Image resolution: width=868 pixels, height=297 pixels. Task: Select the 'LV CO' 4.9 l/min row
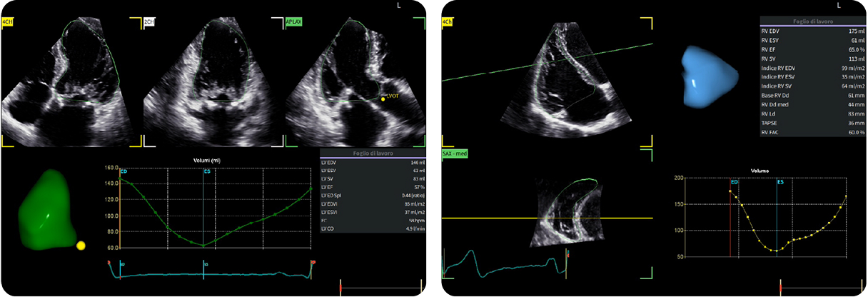click(x=373, y=228)
